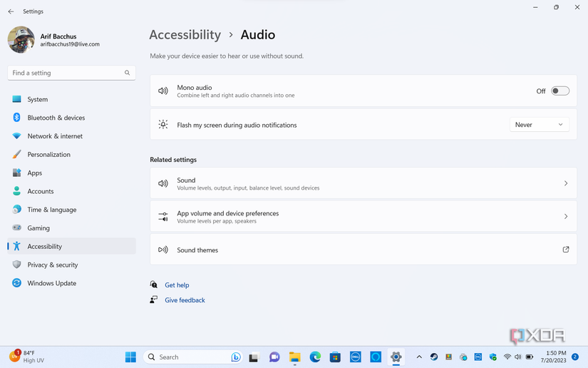
Task: Open File Explorer from the taskbar
Action: pyautogui.click(x=294, y=357)
